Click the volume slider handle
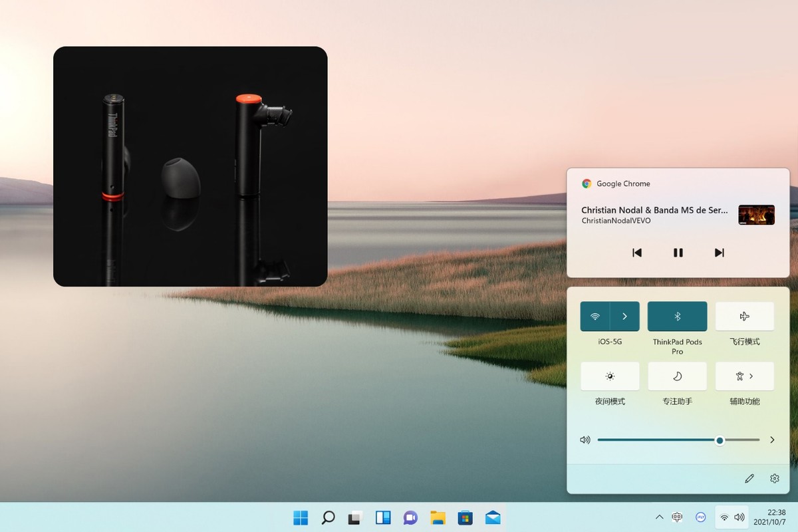This screenshot has height=532, width=798. [x=720, y=440]
